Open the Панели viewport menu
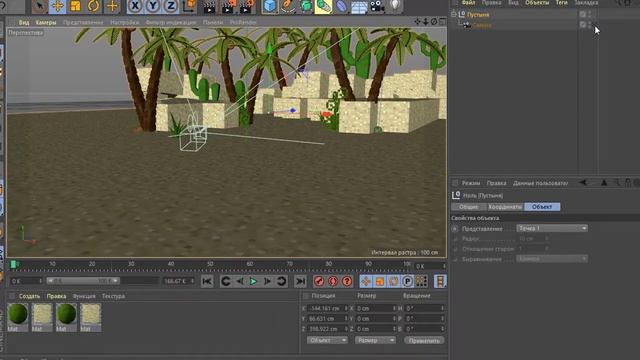The height and width of the screenshot is (360, 640). click(x=213, y=22)
